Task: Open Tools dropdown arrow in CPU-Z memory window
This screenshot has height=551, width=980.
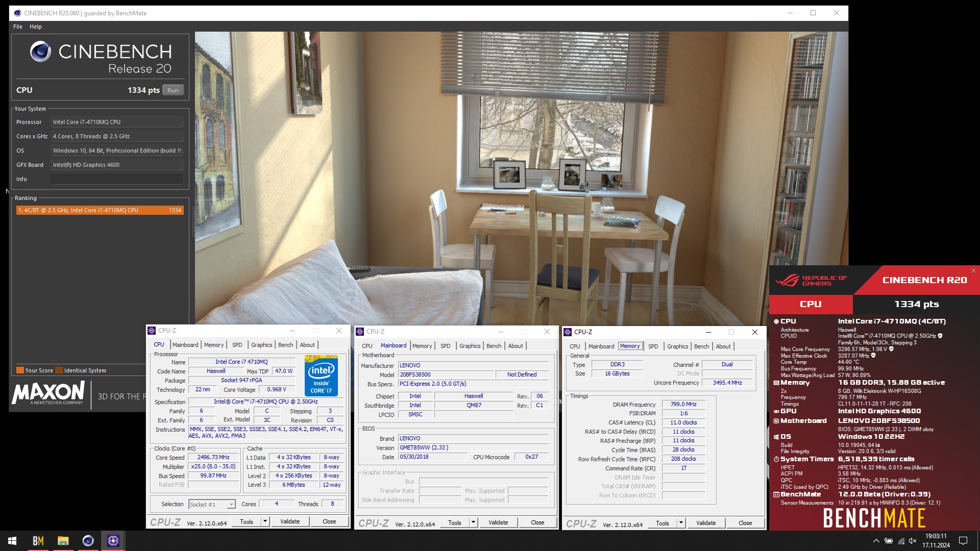Action: (681, 523)
